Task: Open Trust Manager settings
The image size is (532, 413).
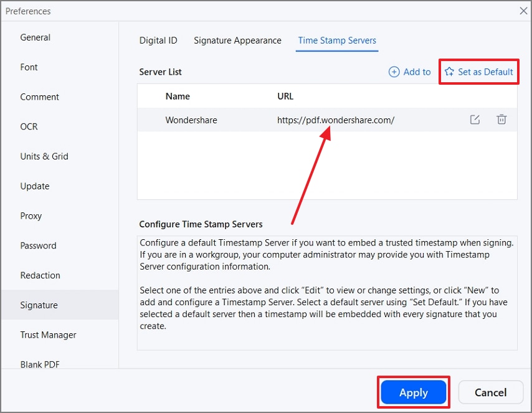Action: (49, 335)
